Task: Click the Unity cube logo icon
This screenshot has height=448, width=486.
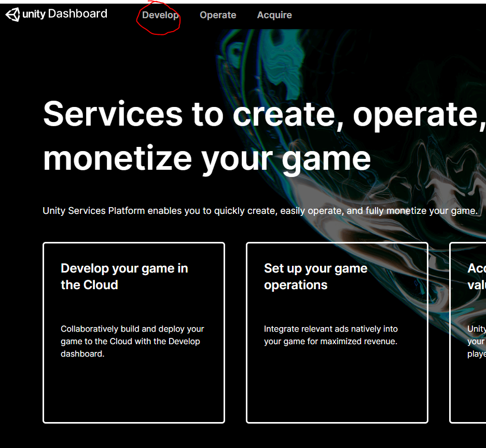Action: click(x=13, y=14)
